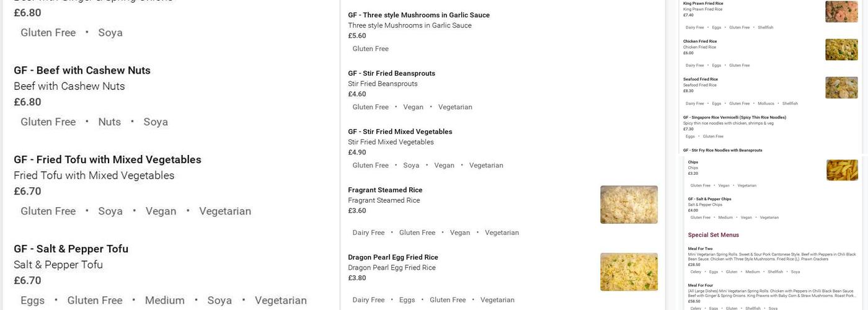This screenshot has height=310, width=868.
Task: Choose the Meal For Four set menu
Action: click(700, 285)
